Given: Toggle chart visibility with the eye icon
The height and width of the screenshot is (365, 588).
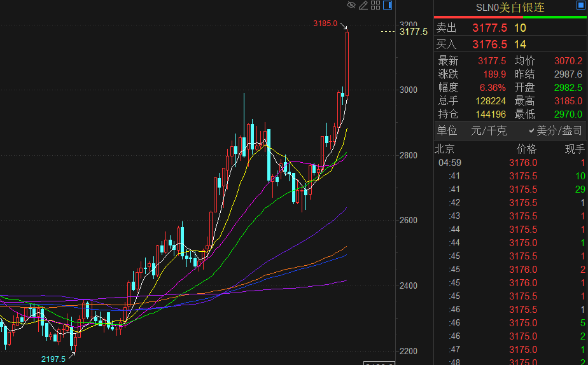Looking at the screenshot, I should 351,6.
